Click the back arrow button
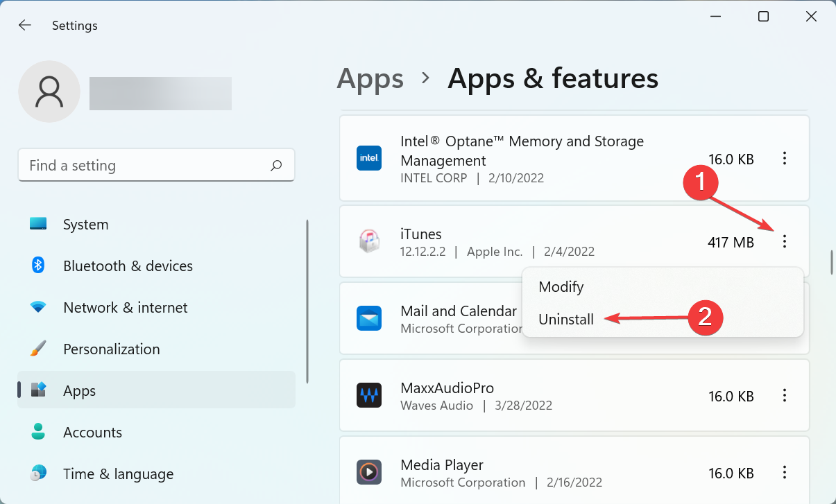This screenshot has width=836, height=504. (25, 25)
